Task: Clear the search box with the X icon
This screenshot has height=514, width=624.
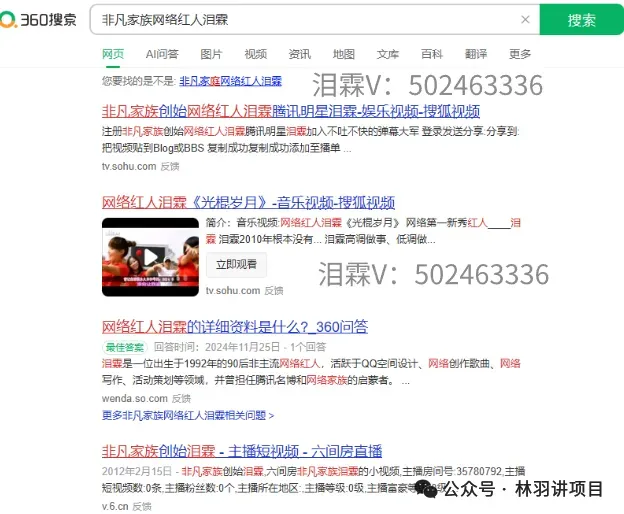Action: 525,19
